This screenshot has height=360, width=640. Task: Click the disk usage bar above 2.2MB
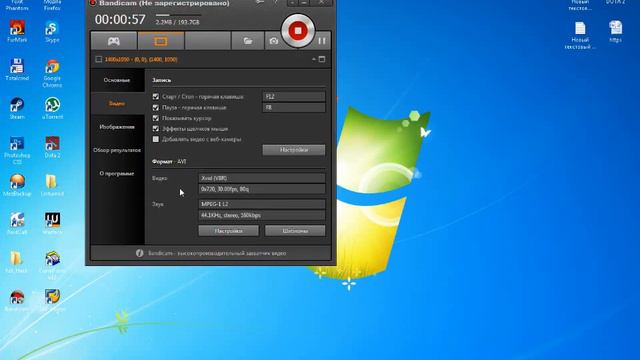tap(178, 15)
